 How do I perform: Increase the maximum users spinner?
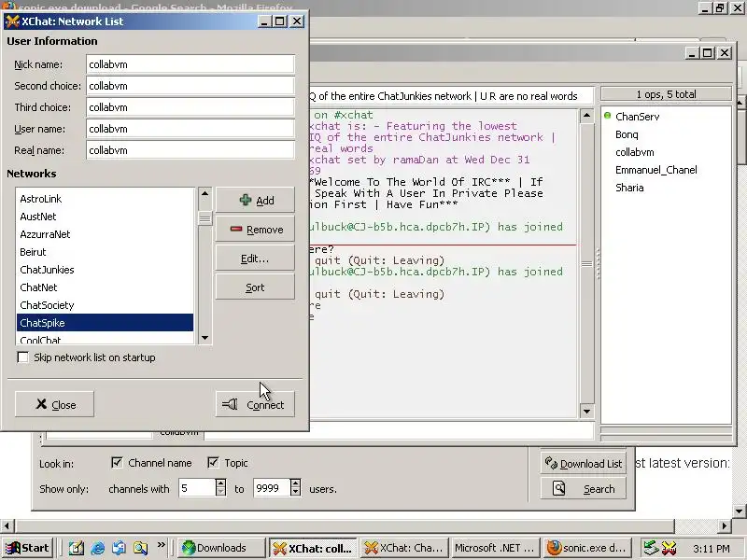click(295, 483)
